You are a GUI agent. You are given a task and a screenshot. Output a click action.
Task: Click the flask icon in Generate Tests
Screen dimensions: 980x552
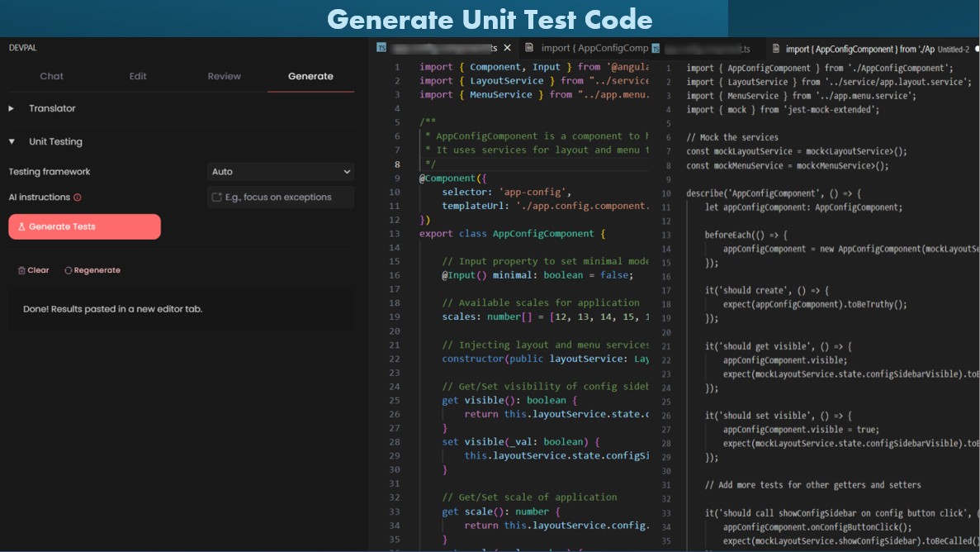[x=21, y=226]
